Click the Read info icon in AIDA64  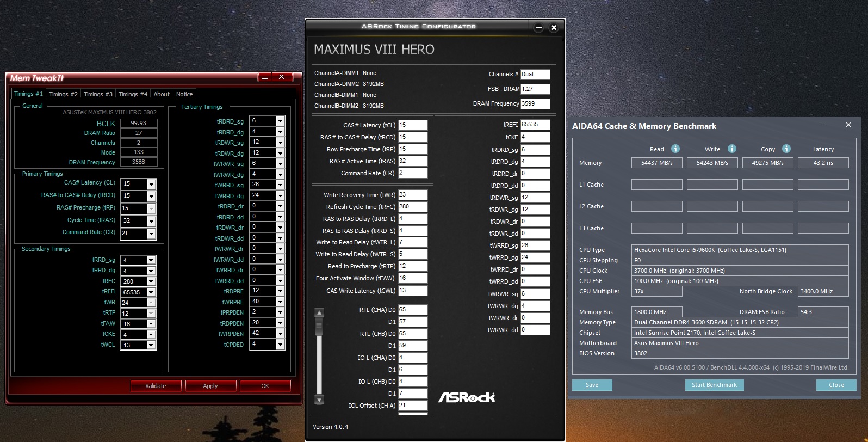[x=675, y=149]
